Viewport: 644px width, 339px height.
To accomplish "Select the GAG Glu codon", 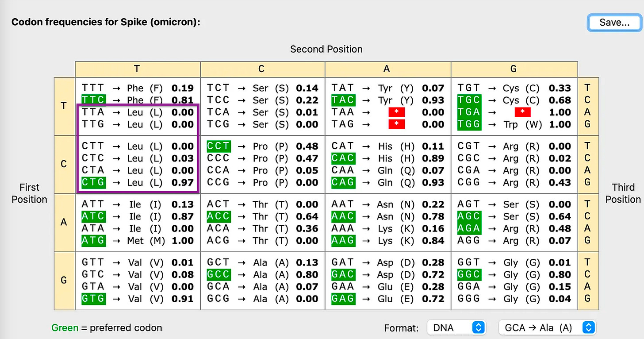I will point(343,299).
